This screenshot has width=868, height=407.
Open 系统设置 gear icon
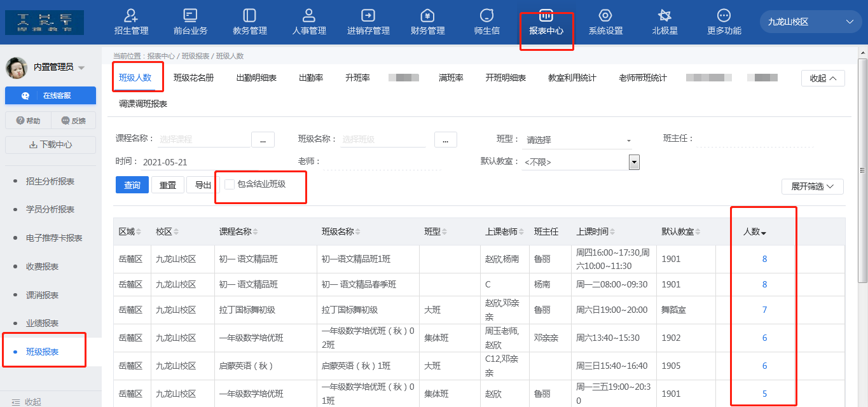point(605,15)
